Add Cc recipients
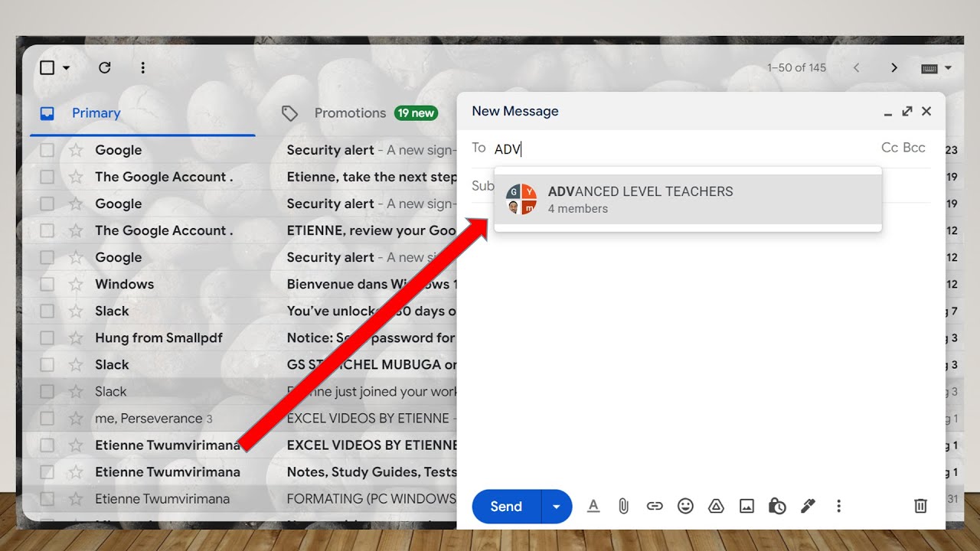This screenshot has height=551, width=980. [x=890, y=148]
